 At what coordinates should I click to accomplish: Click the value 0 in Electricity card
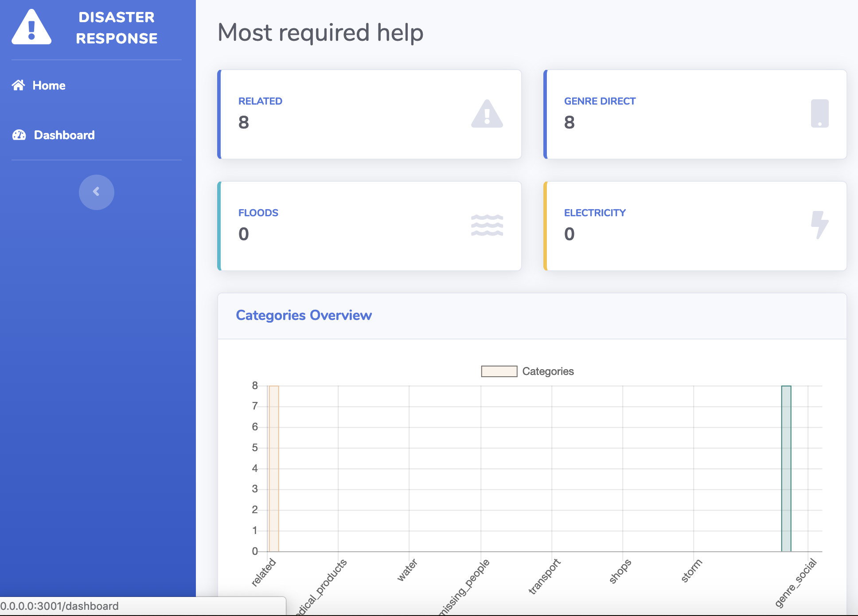click(569, 234)
